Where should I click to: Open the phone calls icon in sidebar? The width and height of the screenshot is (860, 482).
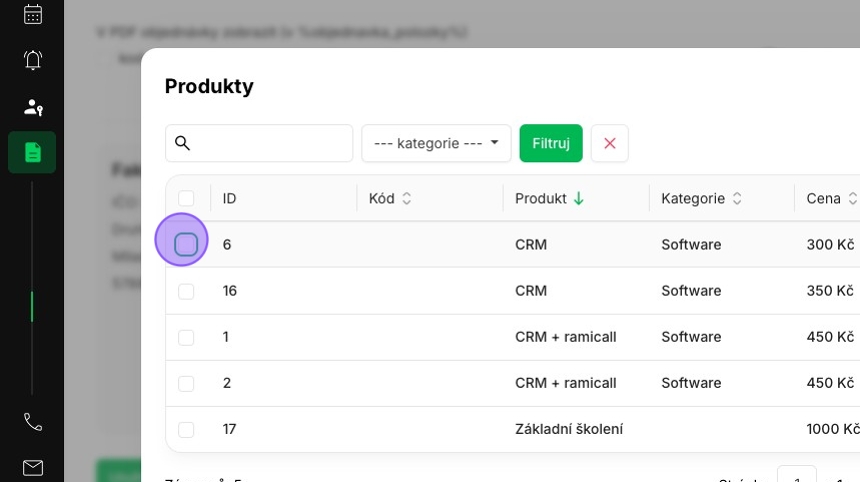[x=33, y=422]
